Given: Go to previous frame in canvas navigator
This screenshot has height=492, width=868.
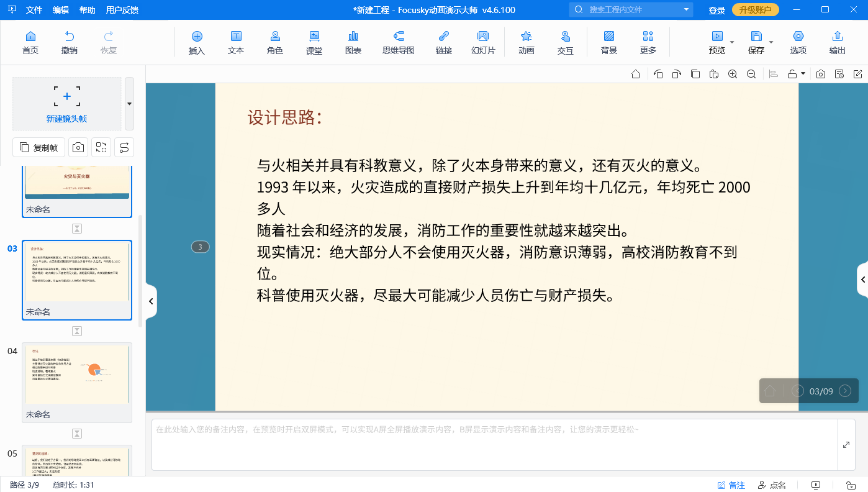Looking at the screenshot, I should [x=798, y=391].
